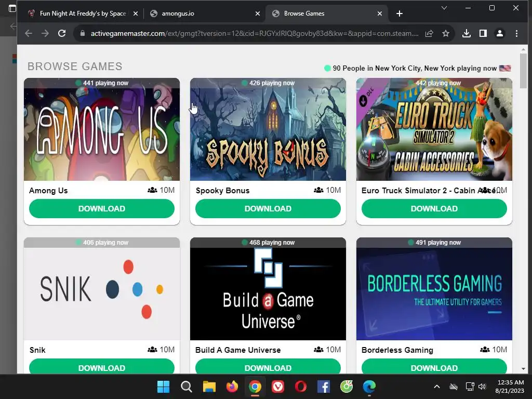The width and height of the screenshot is (532, 399).
Task: Open the browser side panel
Action: [483, 33]
